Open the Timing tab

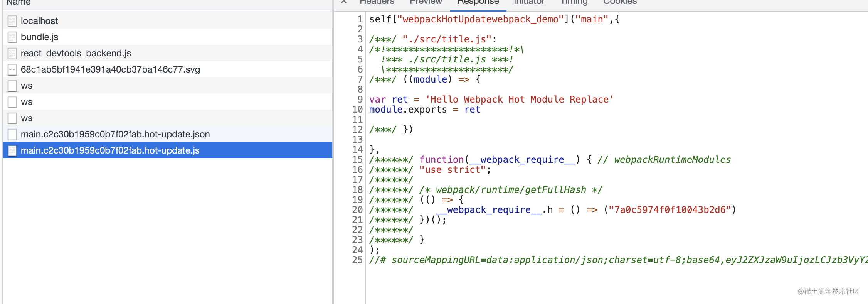[574, 2]
